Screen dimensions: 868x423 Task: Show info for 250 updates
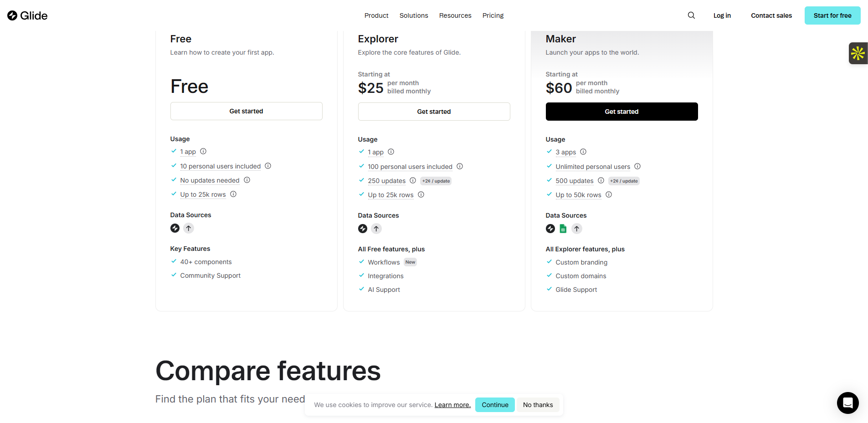click(413, 180)
